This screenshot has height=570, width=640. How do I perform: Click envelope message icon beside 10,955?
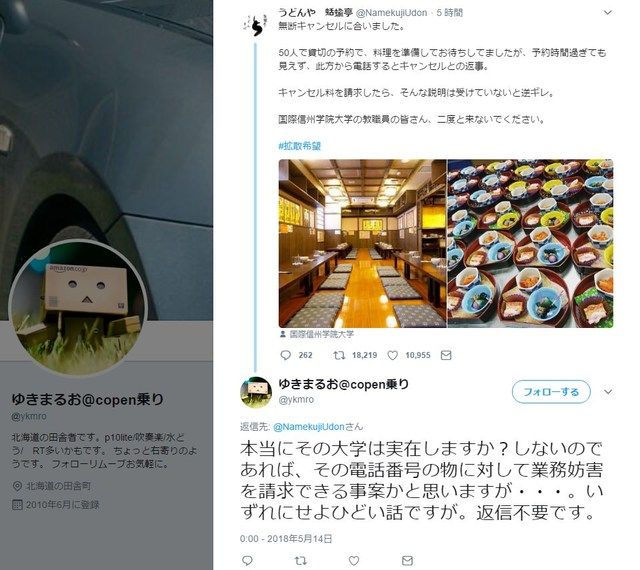pyautogui.click(x=446, y=355)
